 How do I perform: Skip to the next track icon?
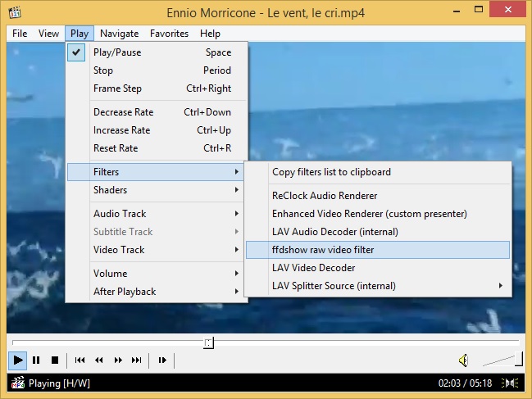click(x=137, y=360)
